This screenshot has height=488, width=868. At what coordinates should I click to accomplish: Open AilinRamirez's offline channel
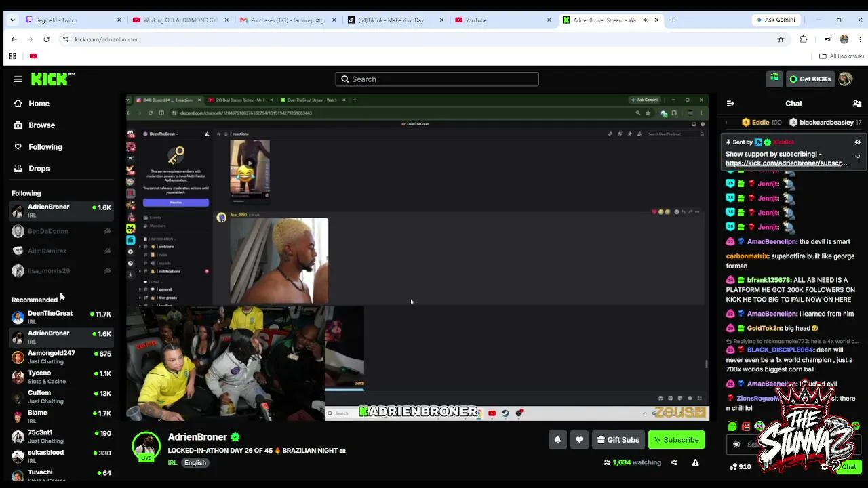click(x=61, y=251)
